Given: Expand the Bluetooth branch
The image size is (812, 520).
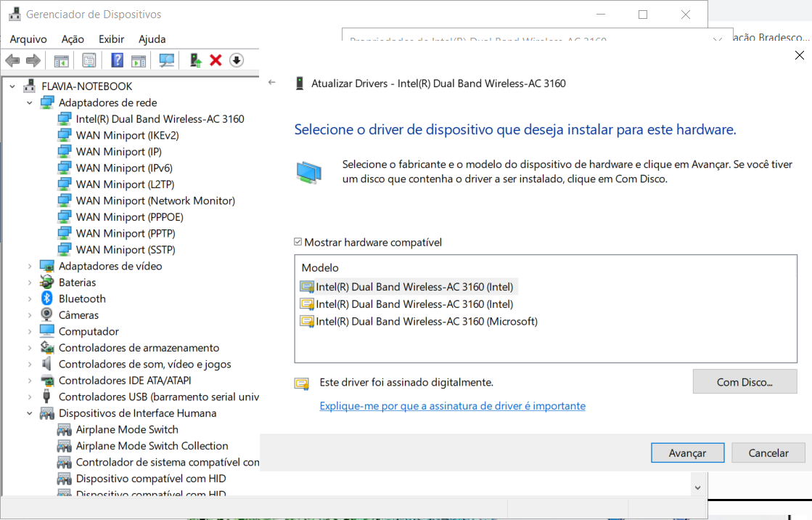Looking at the screenshot, I should coord(30,298).
